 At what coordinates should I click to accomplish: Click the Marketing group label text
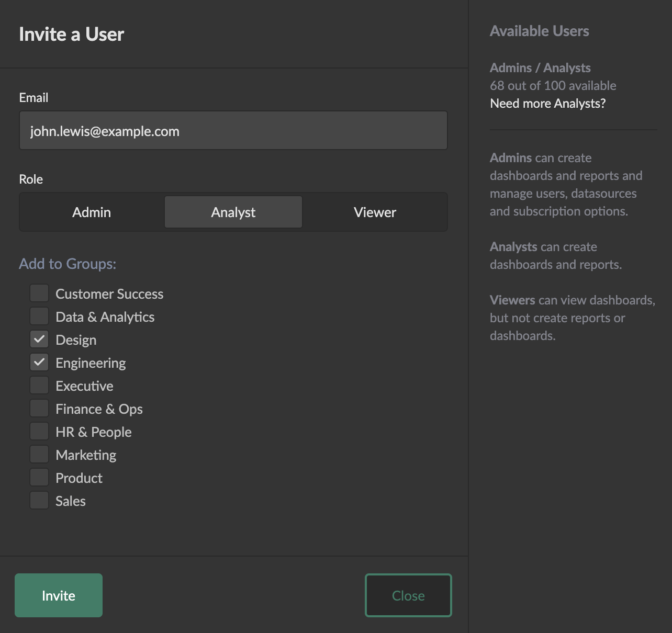pyautogui.click(x=86, y=455)
